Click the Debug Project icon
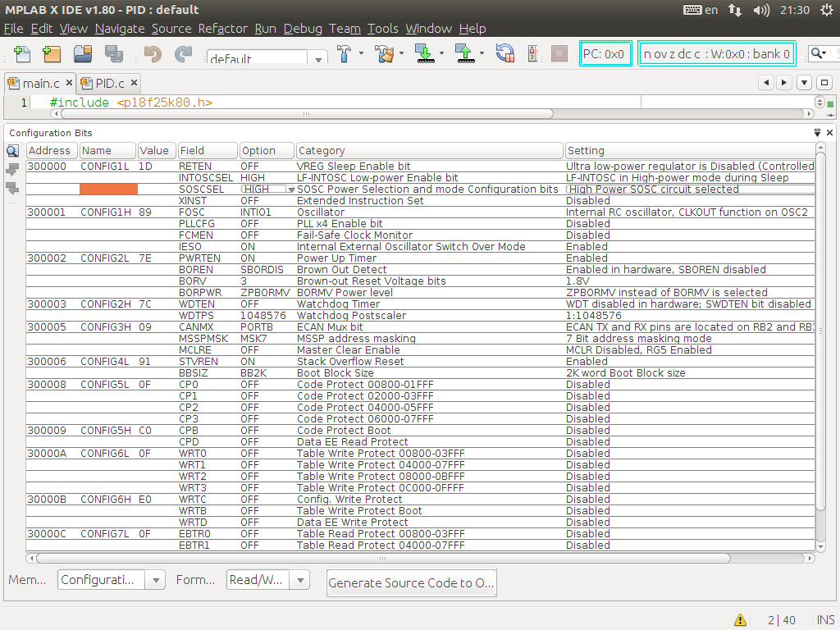 pos(532,53)
